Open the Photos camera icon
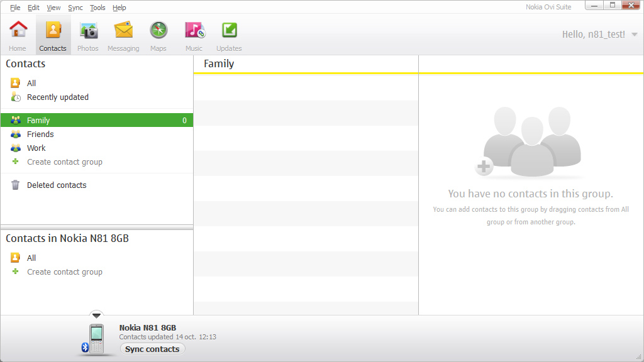The height and width of the screenshot is (362, 644). 88,31
